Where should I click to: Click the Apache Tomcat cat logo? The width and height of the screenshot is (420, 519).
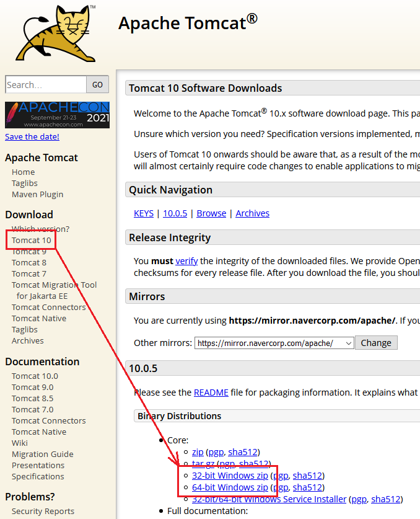coord(56,33)
